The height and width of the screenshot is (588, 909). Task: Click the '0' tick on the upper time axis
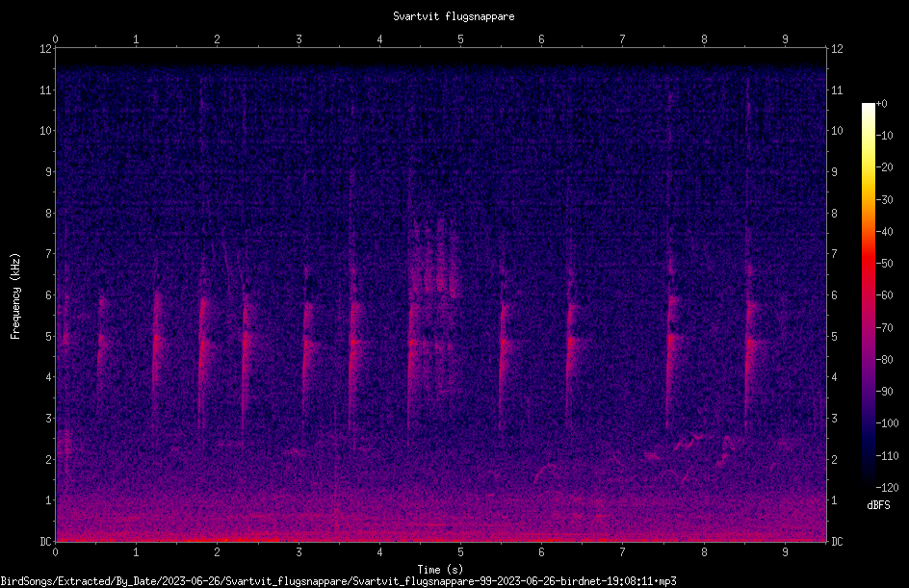pos(55,39)
